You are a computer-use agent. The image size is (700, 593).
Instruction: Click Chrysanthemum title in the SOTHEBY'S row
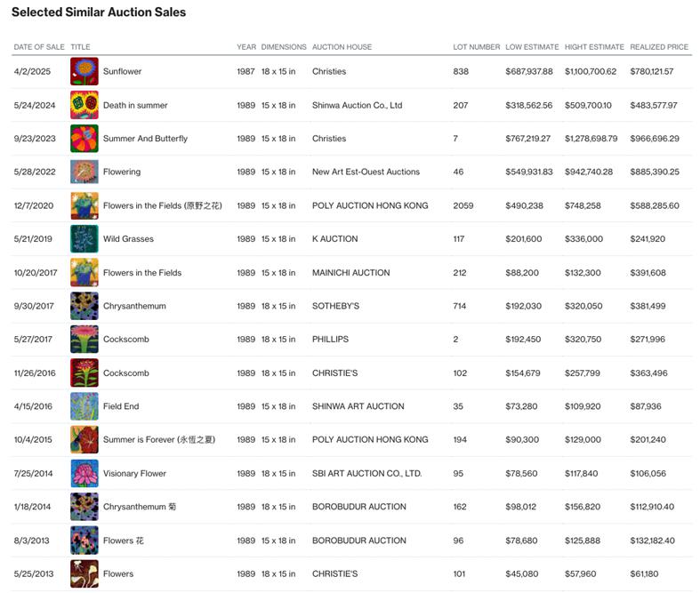click(x=134, y=306)
